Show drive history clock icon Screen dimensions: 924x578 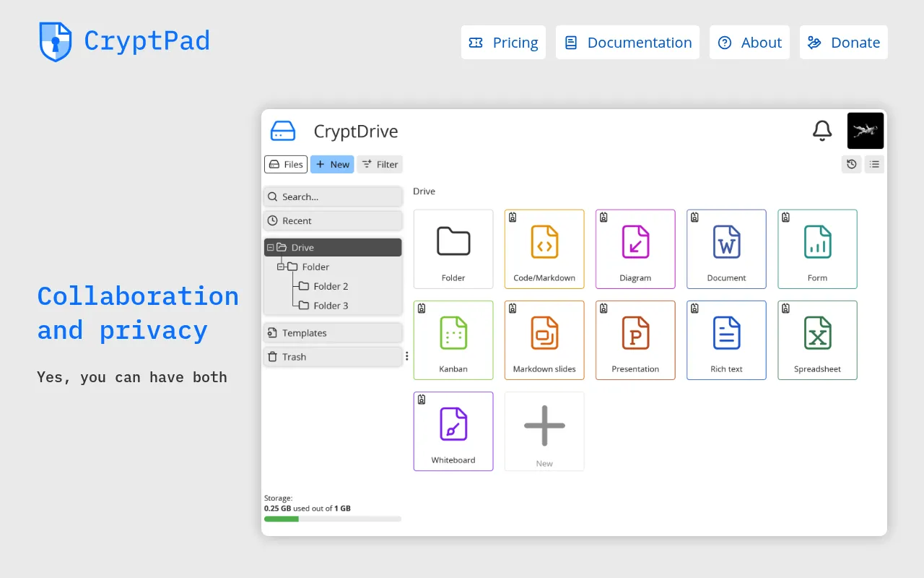tap(852, 164)
